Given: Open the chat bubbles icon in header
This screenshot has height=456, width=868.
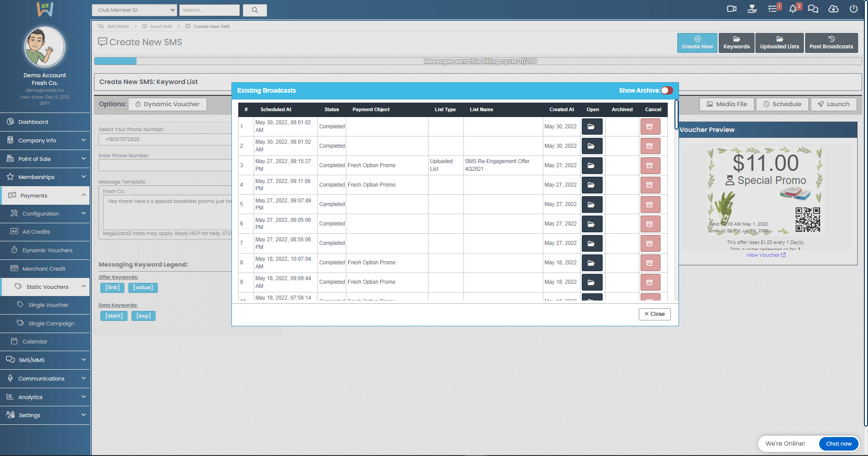Looking at the screenshot, I should coord(813,9).
